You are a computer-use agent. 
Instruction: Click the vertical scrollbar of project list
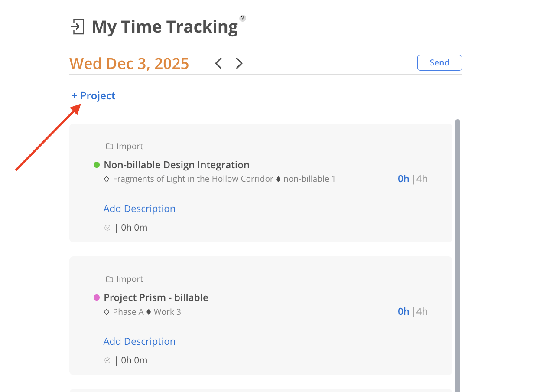[458, 252]
